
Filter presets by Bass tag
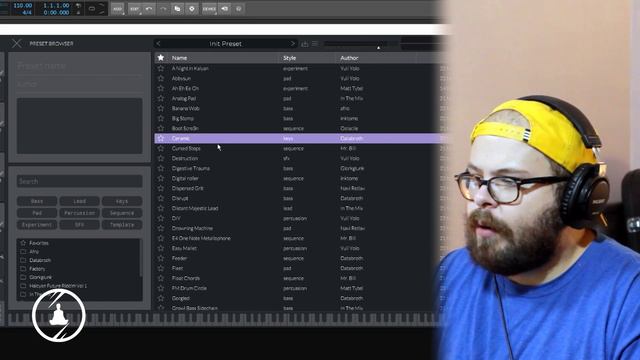click(37, 201)
